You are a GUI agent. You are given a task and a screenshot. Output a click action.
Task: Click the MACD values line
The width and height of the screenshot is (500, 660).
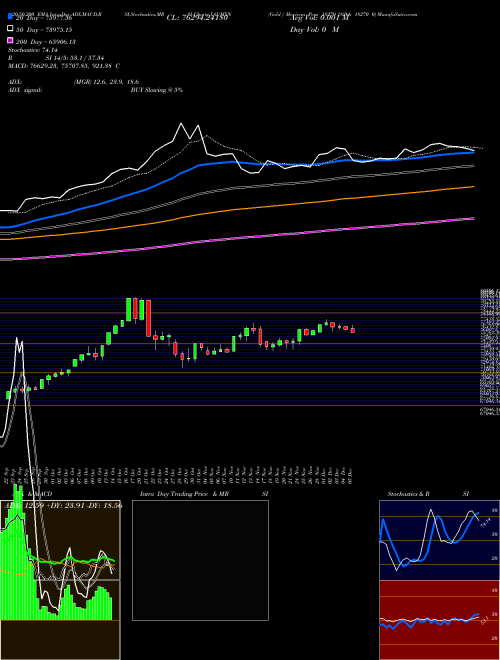tap(64, 66)
